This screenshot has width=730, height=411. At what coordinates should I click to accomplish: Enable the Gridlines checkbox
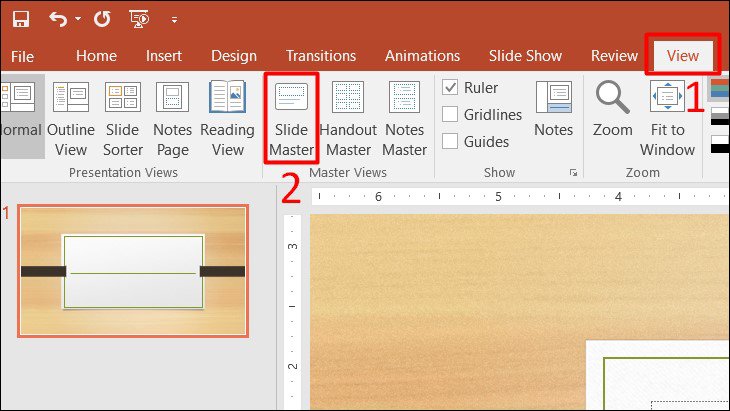[x=450, y=114]
